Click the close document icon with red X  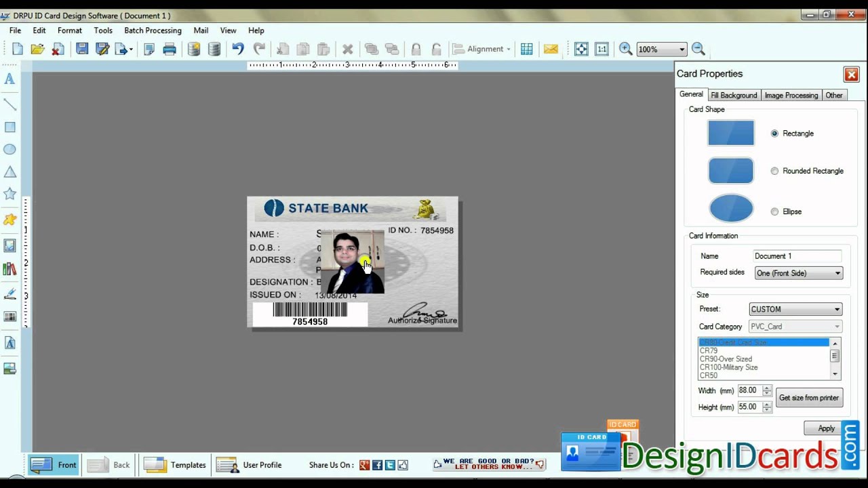[58, 49]
